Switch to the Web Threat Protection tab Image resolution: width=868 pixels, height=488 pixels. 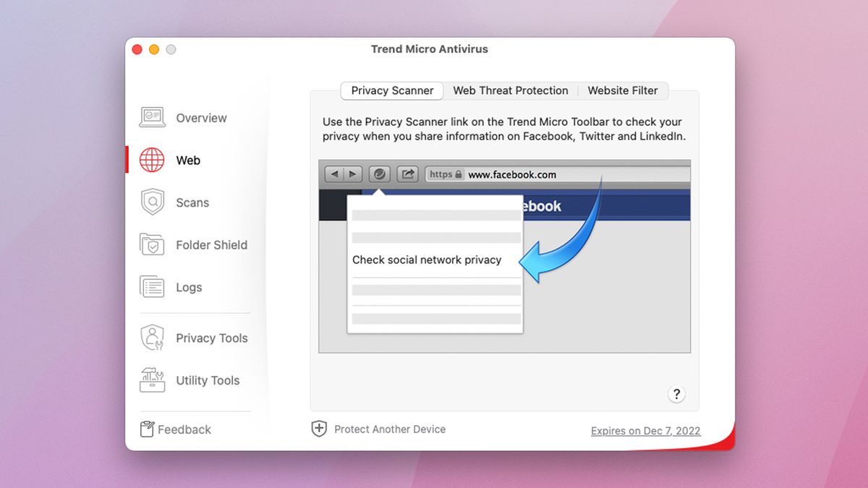click(x=511, y=90)
